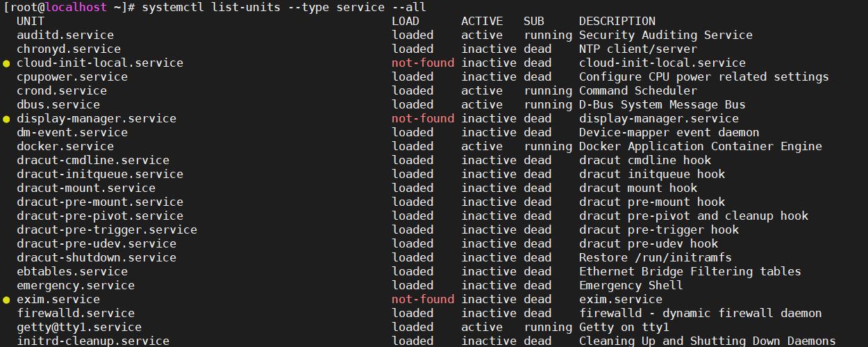
Task: Click not-found status in cloud-init-local row
Action: 423,63
